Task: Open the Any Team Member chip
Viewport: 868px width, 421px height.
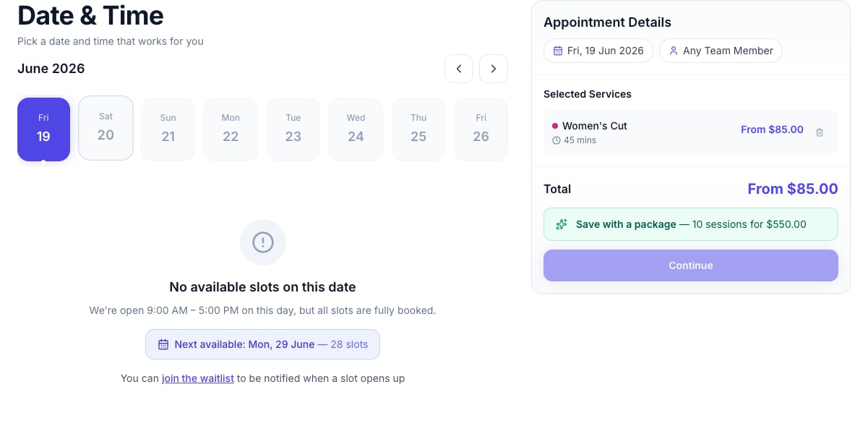Action: 721,51
